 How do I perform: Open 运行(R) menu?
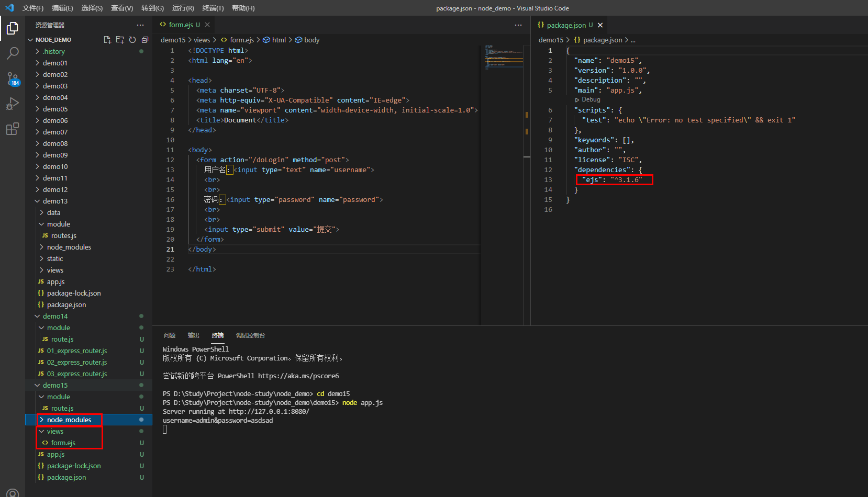(x=183, y=8)
